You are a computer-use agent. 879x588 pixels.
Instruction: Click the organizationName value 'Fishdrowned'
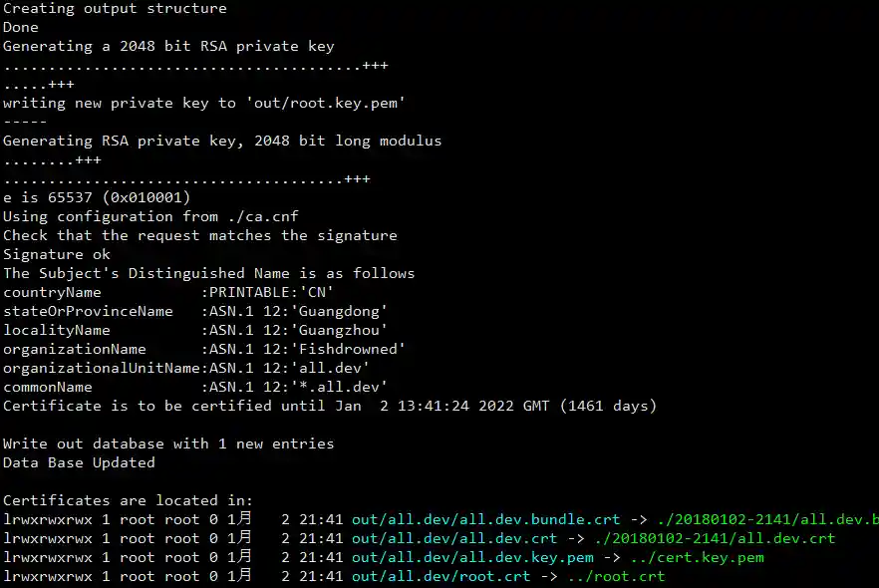point(348,349)
